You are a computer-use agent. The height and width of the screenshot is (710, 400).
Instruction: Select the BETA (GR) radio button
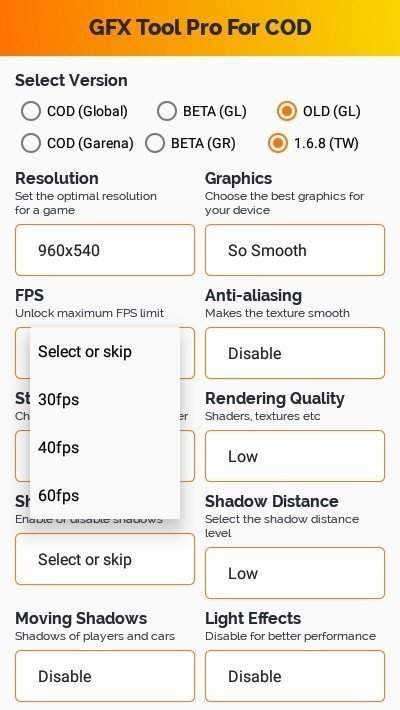[155, 144]
